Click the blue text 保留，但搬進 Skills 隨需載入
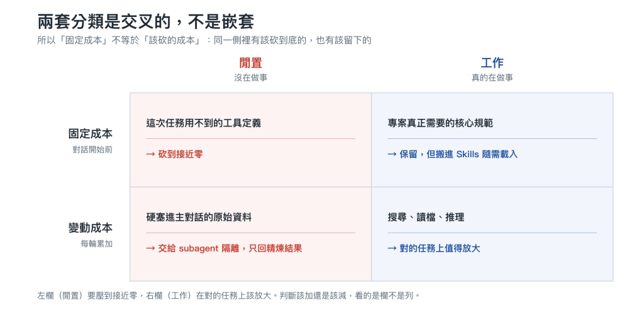644x317 pixels. point(458,154)
